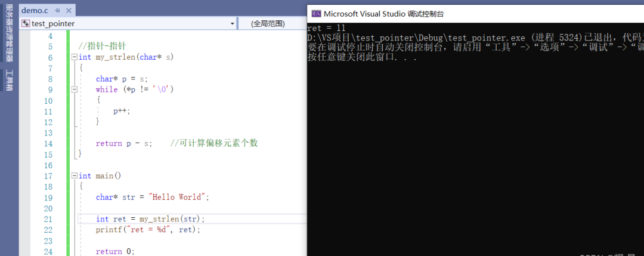
Task: Click the test_pointer.exe path line in console
Action: click(x=475, y=38)
